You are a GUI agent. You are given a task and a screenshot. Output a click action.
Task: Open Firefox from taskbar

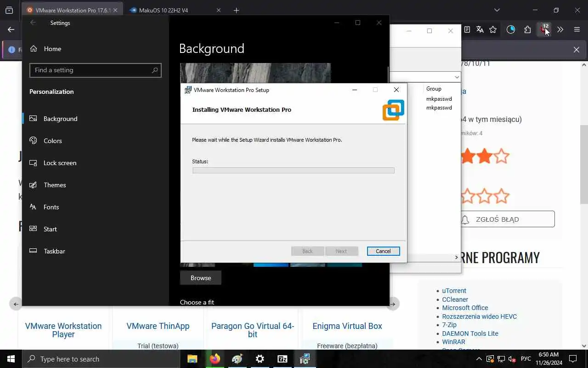pos(215,359)
